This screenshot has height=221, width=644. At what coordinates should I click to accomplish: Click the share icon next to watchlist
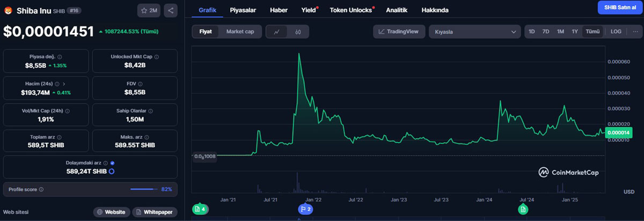pyautogui.click(x=171, y=10)
